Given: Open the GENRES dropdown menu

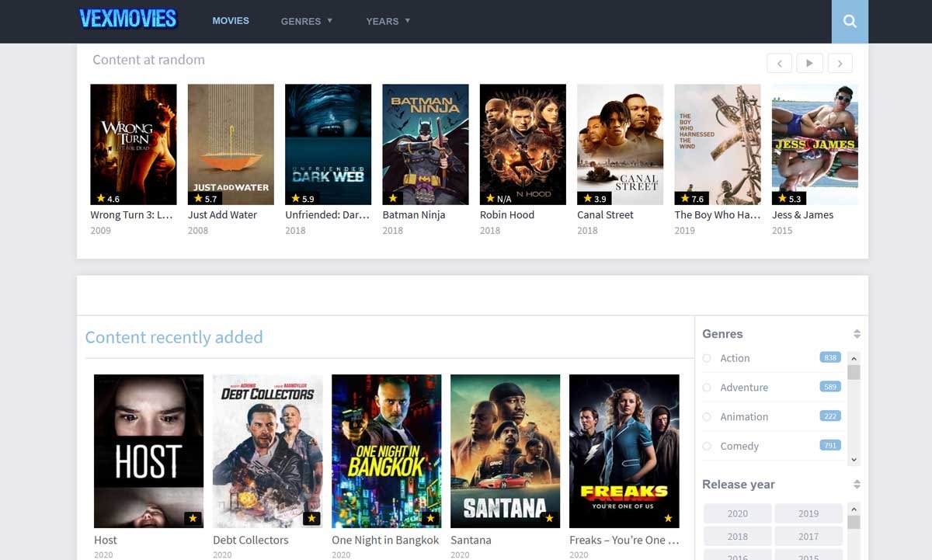Looking at the screenshot, I should (307, 21).
